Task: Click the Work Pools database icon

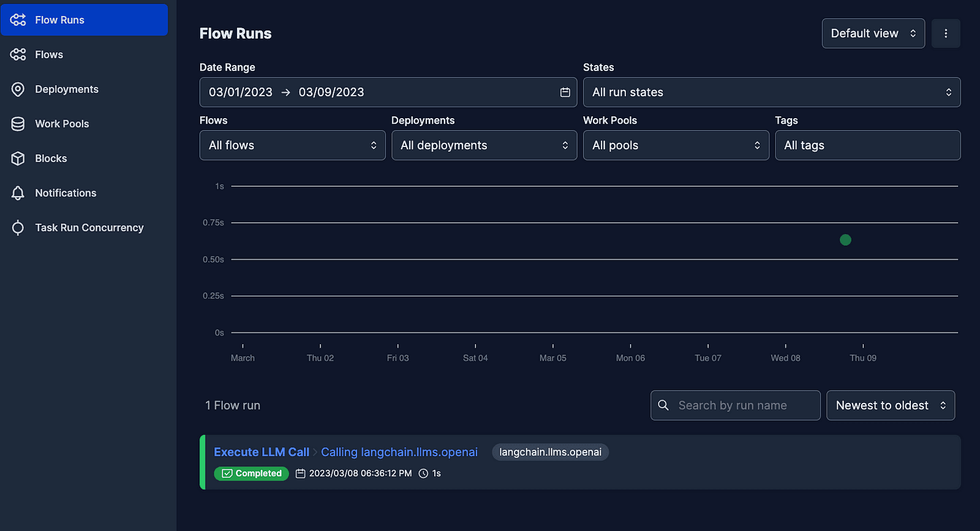Action: pyautogui.click(x=18, y=124)
